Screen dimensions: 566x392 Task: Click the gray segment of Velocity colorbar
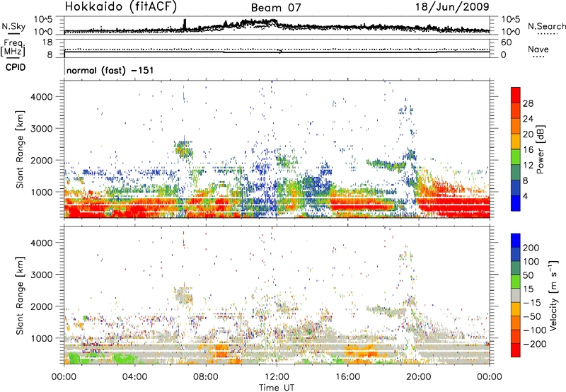coord(516,295)
